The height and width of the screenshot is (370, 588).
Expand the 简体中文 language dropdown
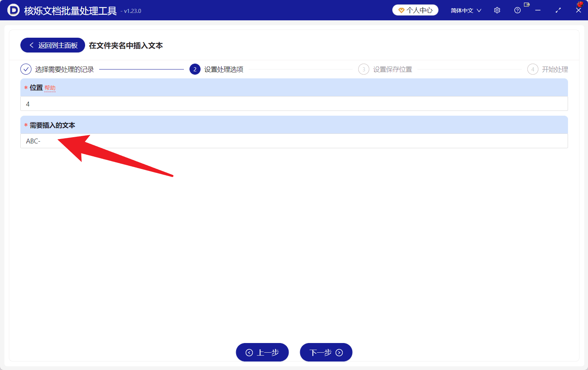pos(466,10)
